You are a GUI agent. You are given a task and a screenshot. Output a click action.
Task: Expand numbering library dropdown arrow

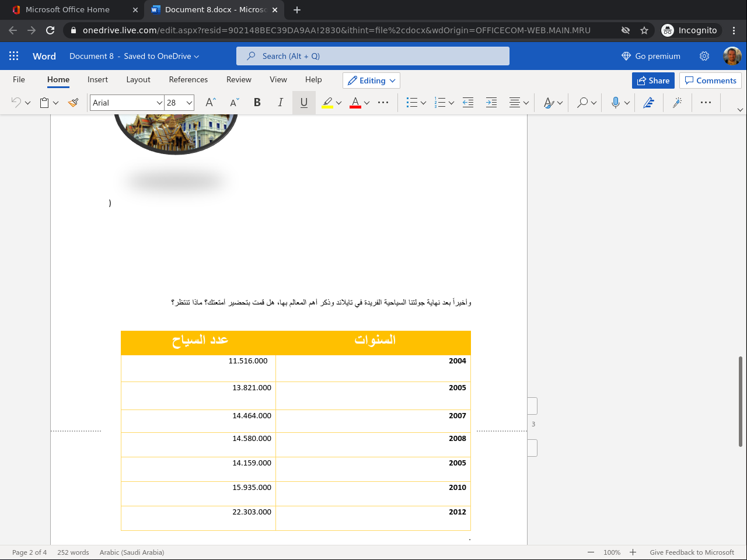[451, 103]
